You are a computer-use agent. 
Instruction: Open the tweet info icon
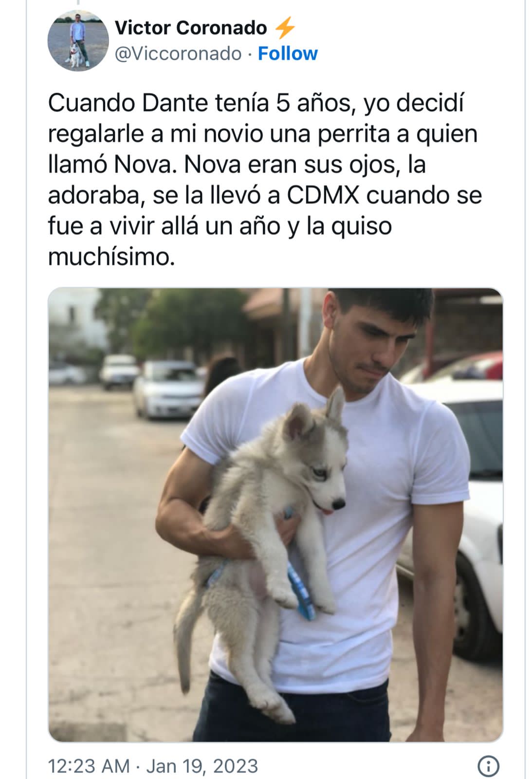tap(488, 766)
